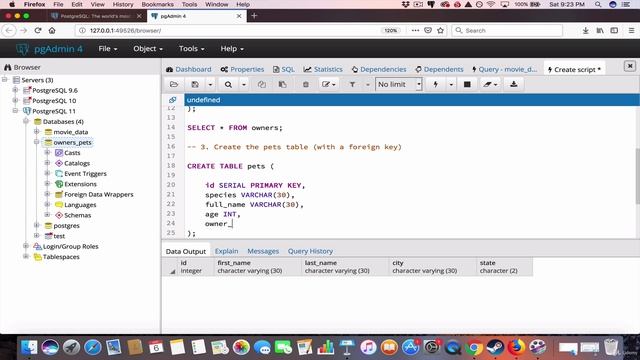Select Foreign Data Wrappers tree item
The image size is (640, 360).
click(x=98, y=194)
